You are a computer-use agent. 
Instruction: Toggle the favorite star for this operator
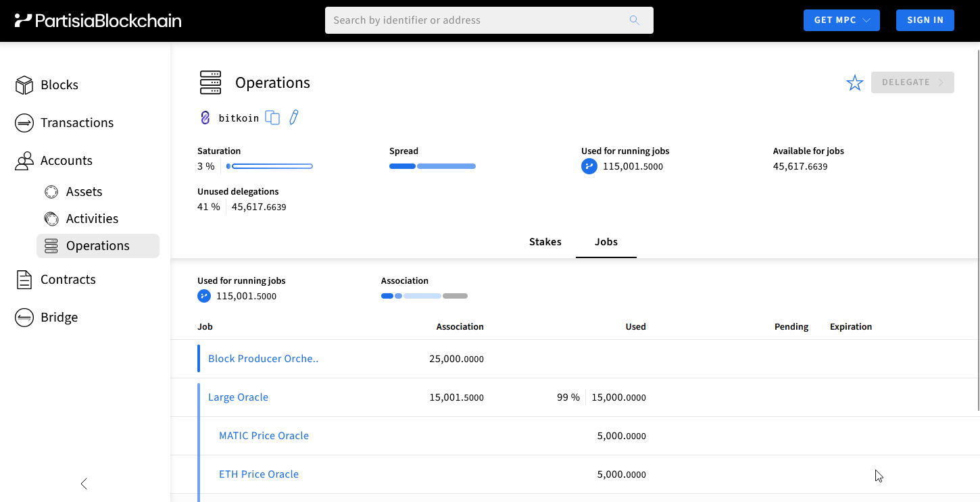pos(855,83)
